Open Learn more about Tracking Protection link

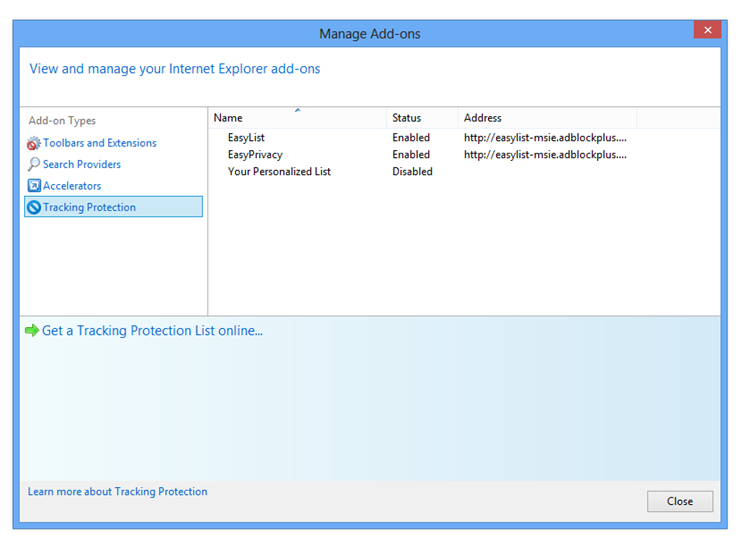point(117,492)
